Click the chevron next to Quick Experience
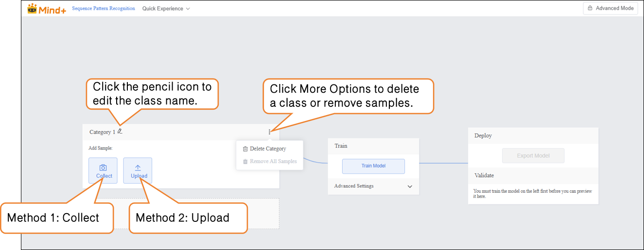The height and width of the screenshot is (250, 644). (188, 9)
